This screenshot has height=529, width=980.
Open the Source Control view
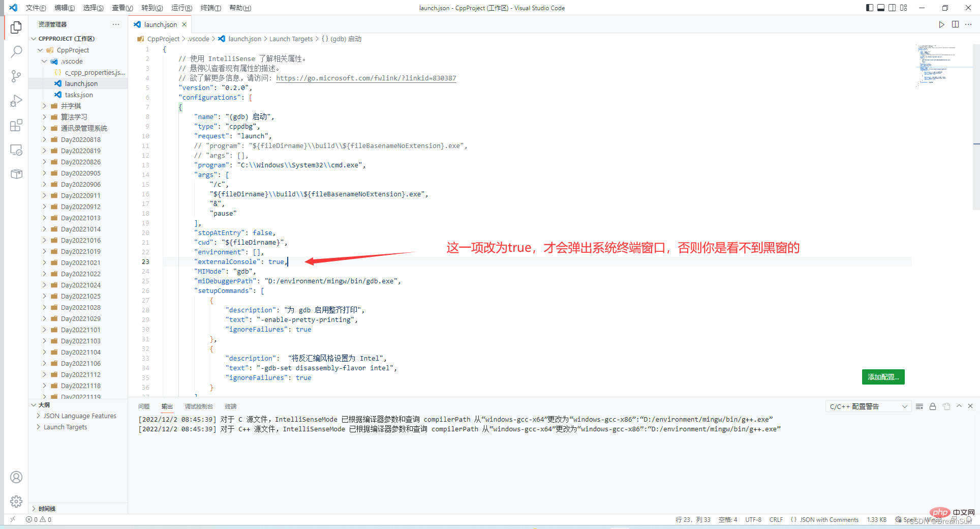pos(16,76)
